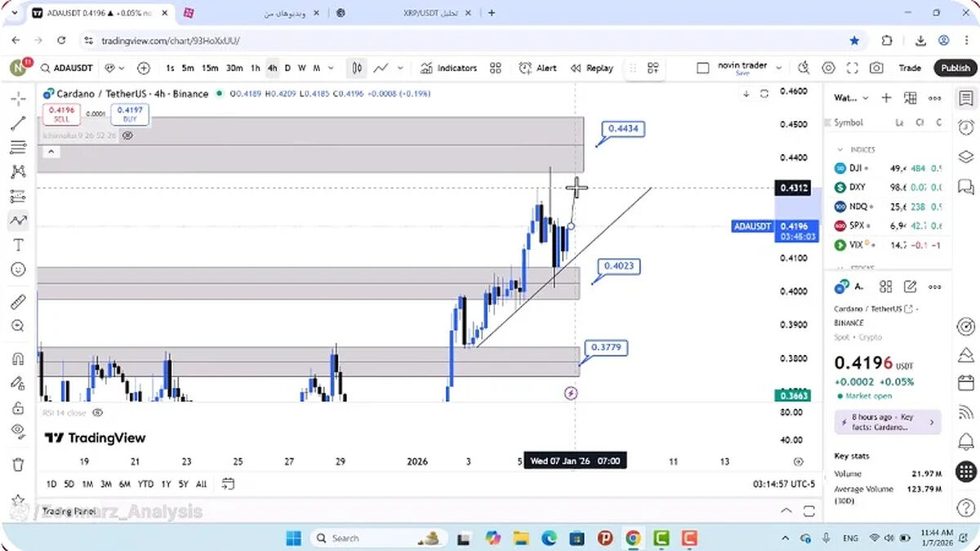Select the Text annotation tool
Viewport: 980px width, 551px height.
[18, 245]
